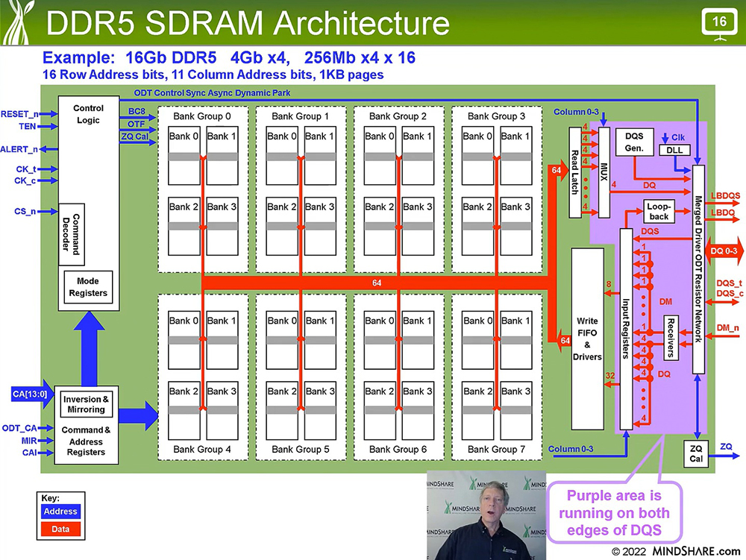Select the MUX block
This screenshot has height=560, width=746.
coord(604,172)
